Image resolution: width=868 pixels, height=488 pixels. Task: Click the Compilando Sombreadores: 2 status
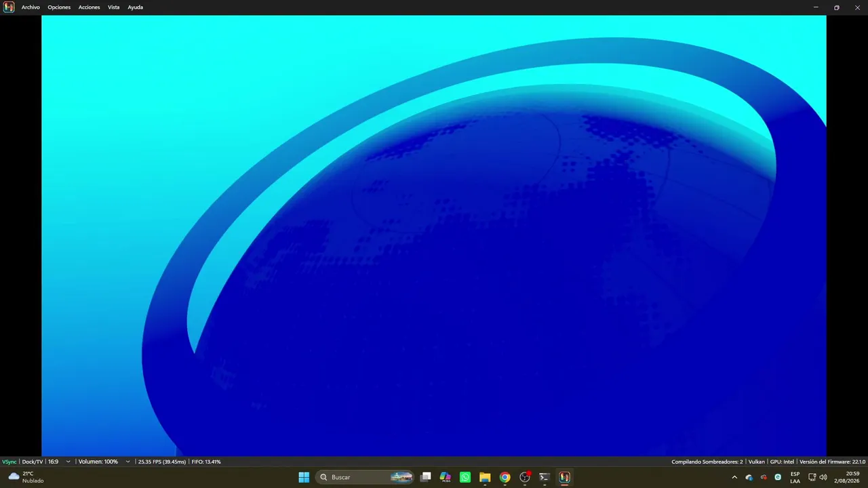pos(707,462)
